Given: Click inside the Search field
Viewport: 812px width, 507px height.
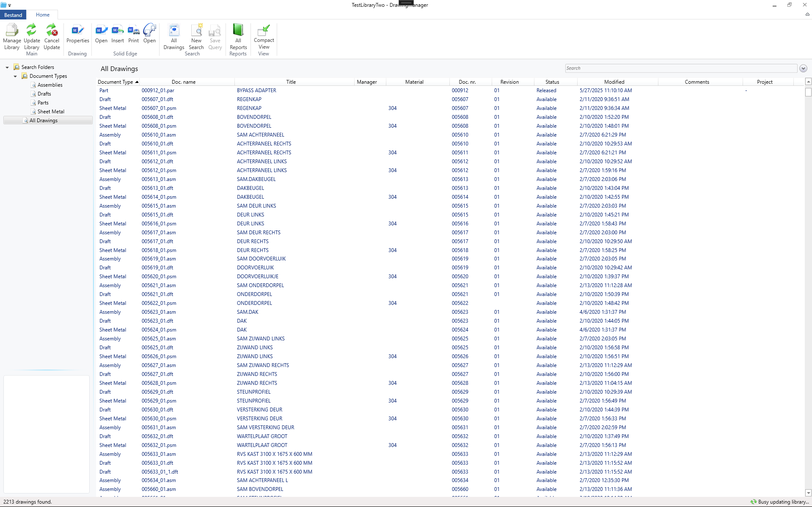Looking at the screenshot, I should pos(680,68).
